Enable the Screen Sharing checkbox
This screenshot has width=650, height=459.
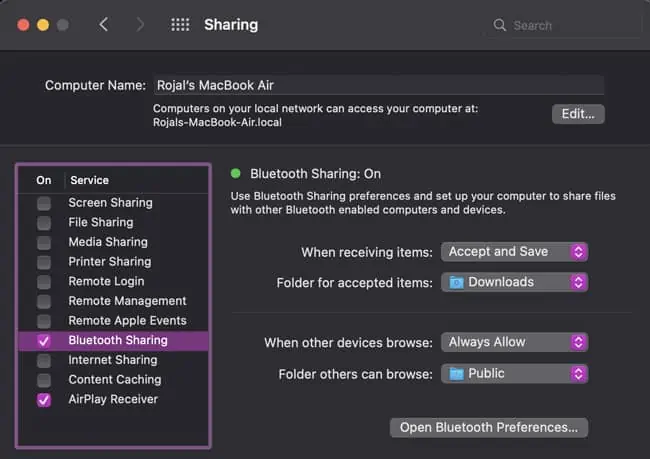44,203
